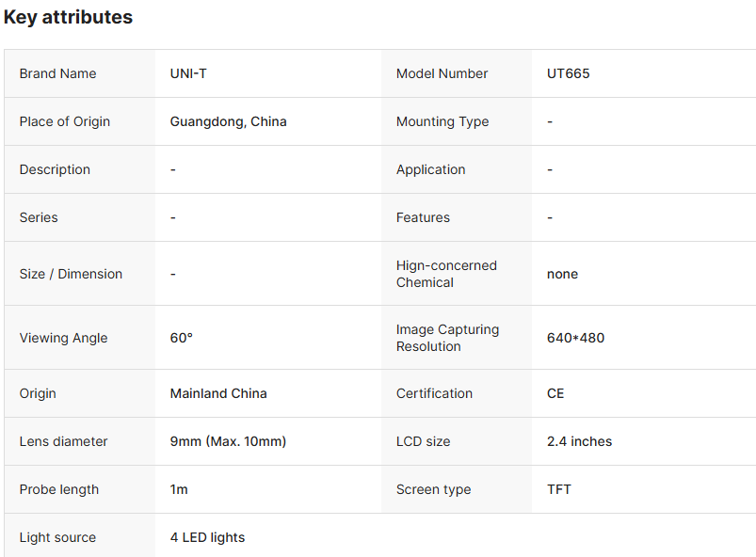
Task: Click the Viewing Angle 60° value
Action: pos(182,338)
